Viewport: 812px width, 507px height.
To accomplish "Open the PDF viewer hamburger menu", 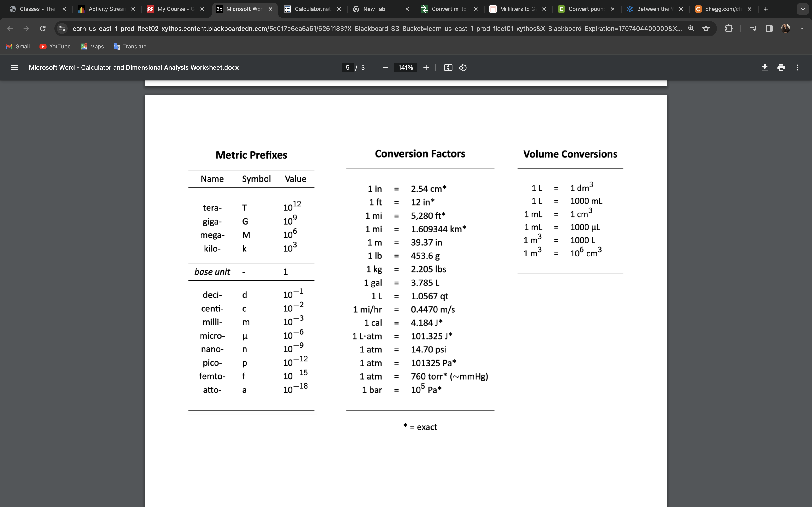I will click(15, 67).
